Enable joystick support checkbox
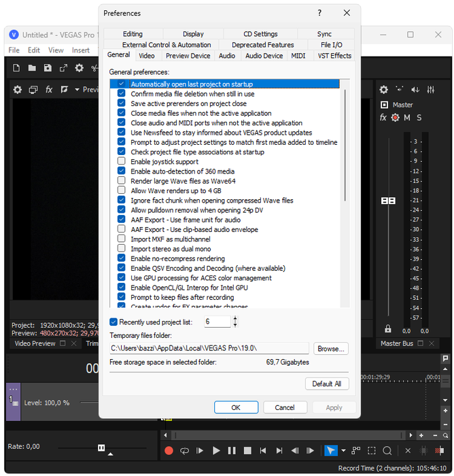The height and width of the screenshot is (476, 454). click(122, 161)
